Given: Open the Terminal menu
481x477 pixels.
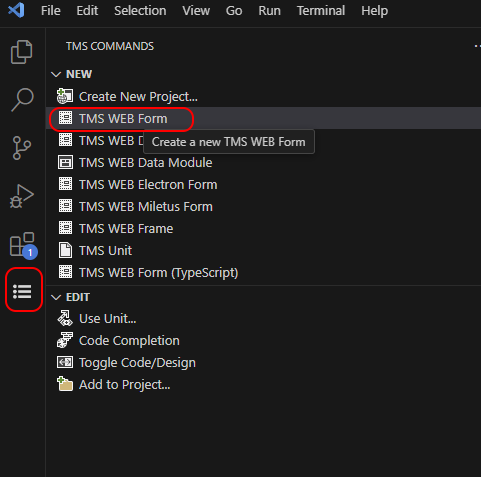Looking at the screenshot, I should click(321, 11).
